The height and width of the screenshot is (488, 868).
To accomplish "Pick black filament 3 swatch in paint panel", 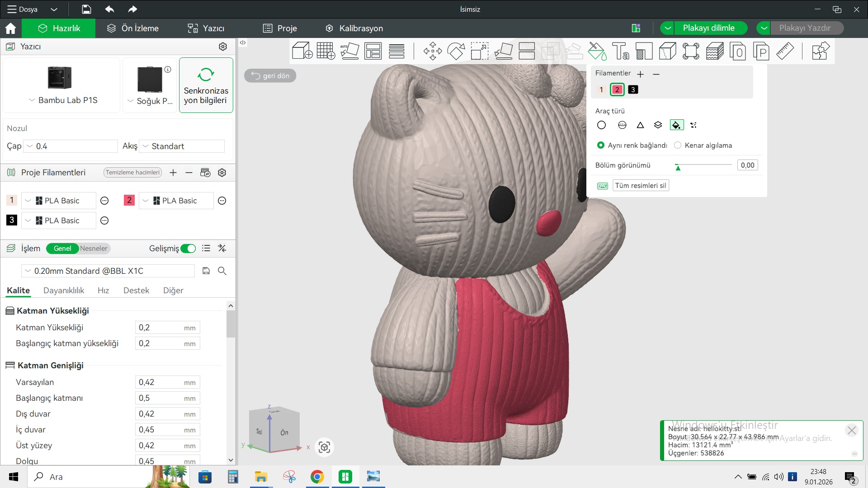I will coord(633,89).
